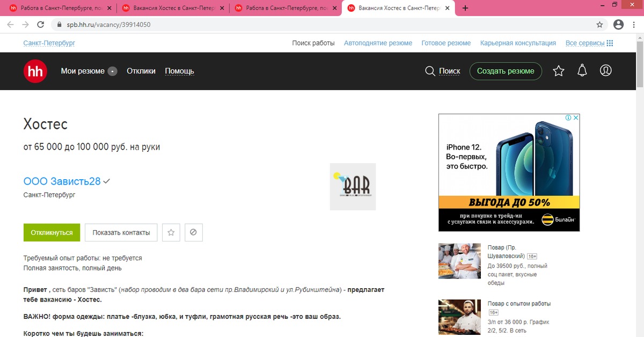Screen dimensions: 644x337
Task: Click browser forward arrow
Action: pyautogui.click(x=25, y=25)
